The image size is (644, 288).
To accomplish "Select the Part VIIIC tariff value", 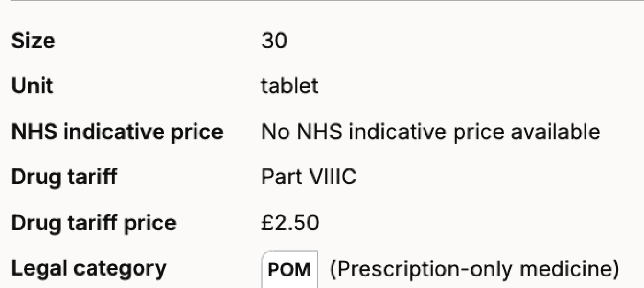I will coord(309,178).
